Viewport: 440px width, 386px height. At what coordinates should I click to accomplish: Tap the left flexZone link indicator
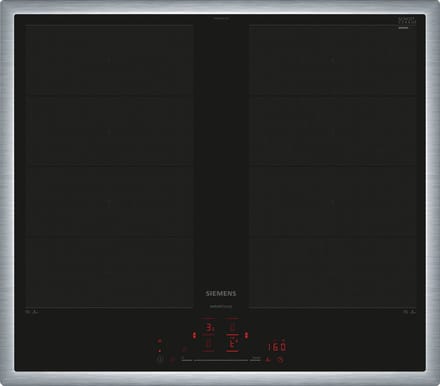[x=194, y=335]
